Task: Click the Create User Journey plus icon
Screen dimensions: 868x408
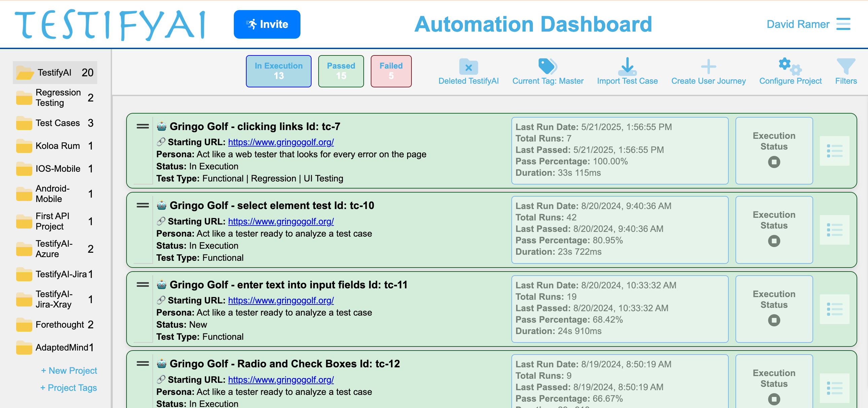Action: (708, 66)
